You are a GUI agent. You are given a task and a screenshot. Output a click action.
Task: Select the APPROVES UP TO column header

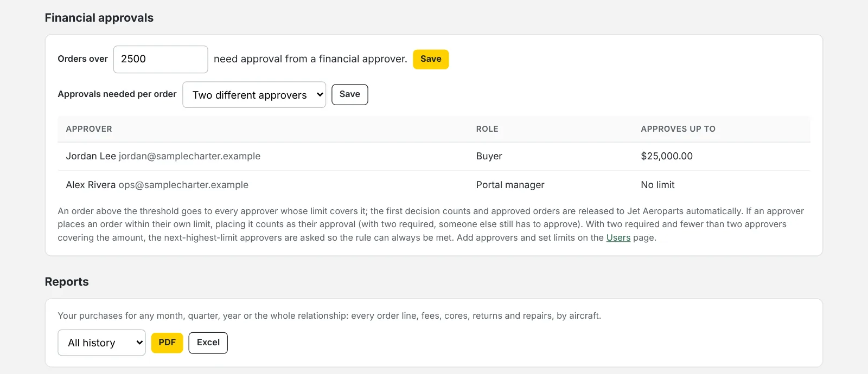click(678, 129)
